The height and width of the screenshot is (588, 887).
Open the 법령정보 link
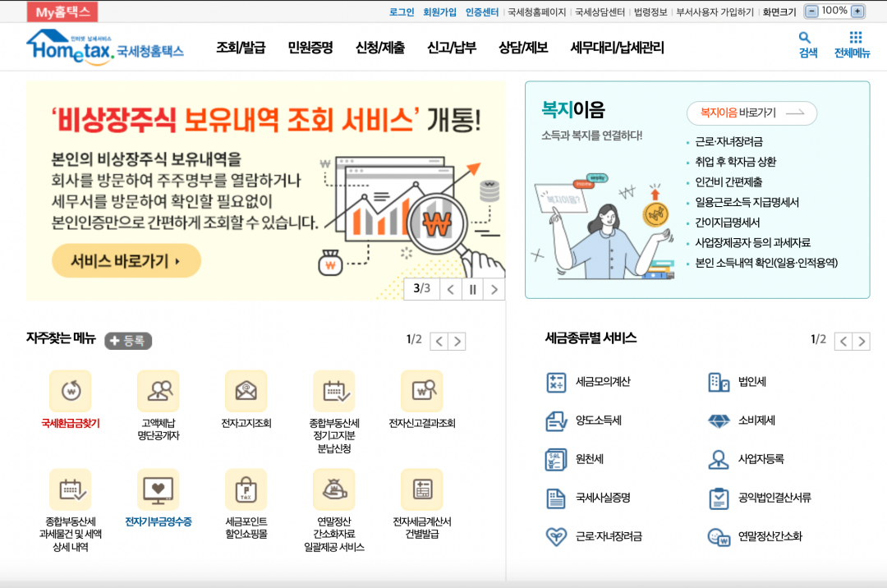[x=650, y=11]
